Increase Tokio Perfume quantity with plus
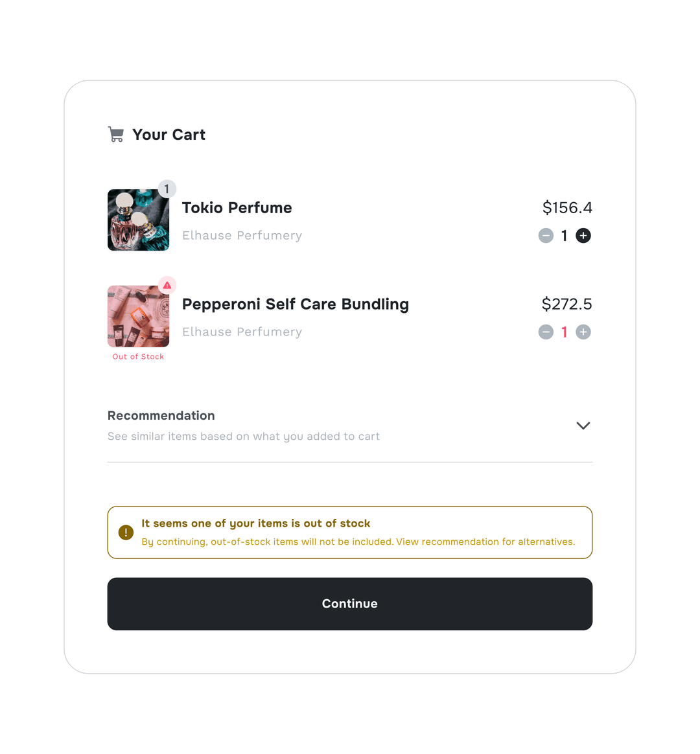The width and height of the screenshot is (700, 754). (x=583, y=236)
